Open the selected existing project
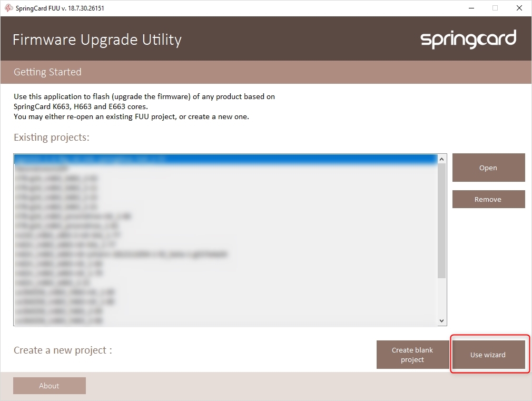Viewport: 532px width, 401px height. tap(488, 168)
